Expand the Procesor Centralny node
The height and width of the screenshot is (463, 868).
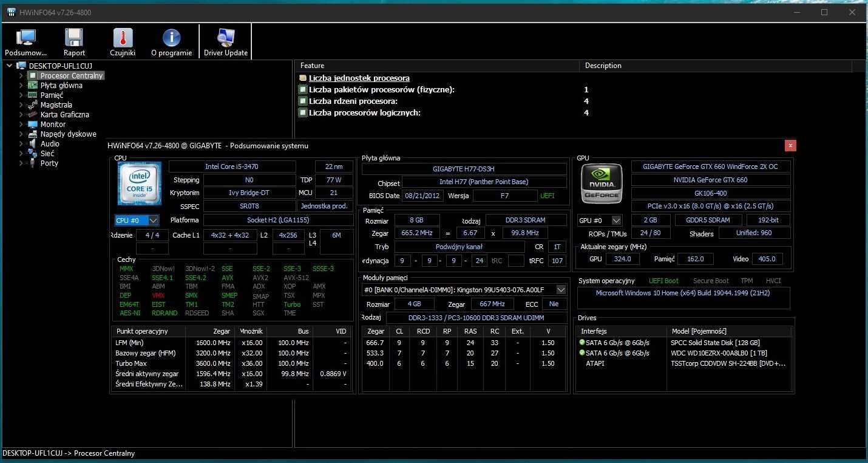point(21,76)
